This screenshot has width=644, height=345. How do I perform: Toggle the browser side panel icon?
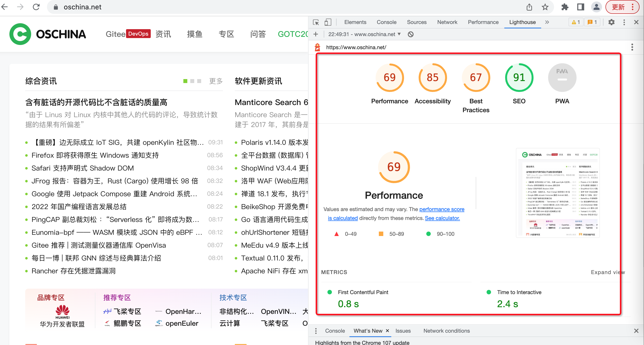[580, 7]
